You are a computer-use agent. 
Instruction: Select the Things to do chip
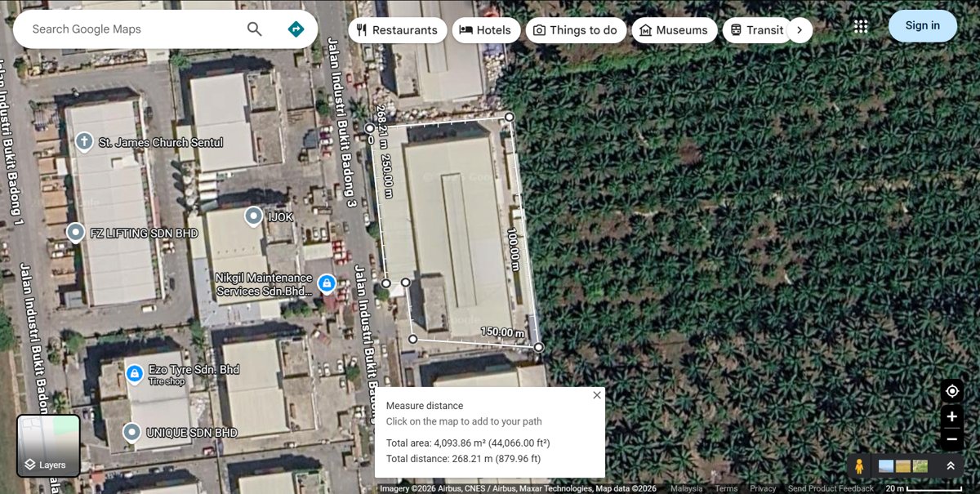click(x=576, y=30)
